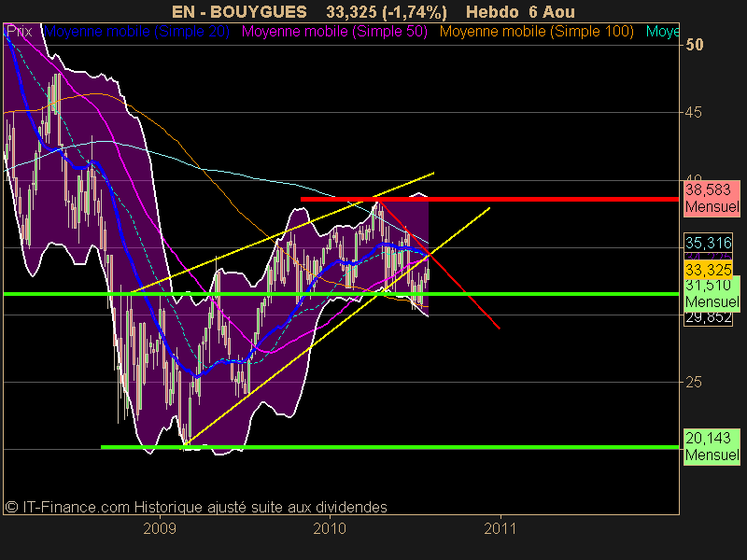
Task: Click 'Moyenne mobile (Simple 50)' legend entry
Action: click(334, 32)
